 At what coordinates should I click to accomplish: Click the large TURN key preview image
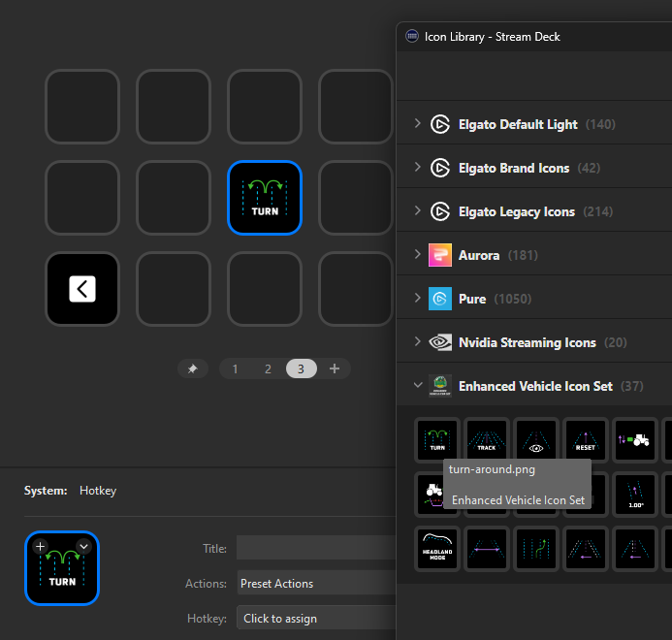point(62,568)
